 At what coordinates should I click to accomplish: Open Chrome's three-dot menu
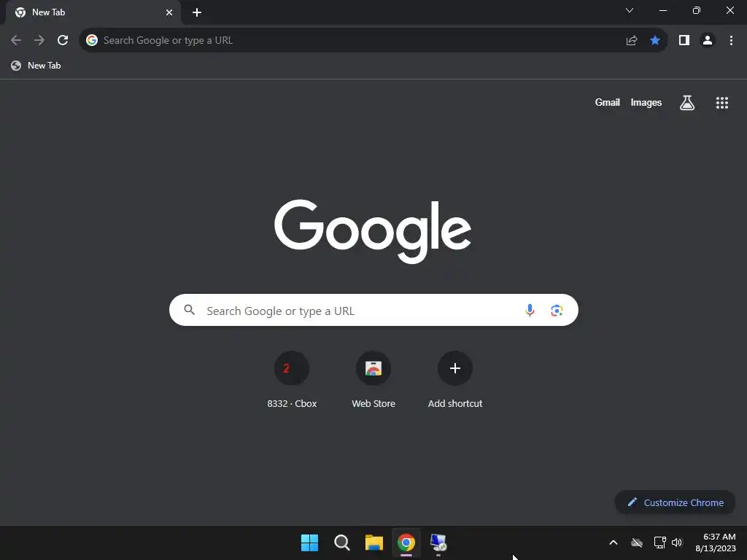(731, 41)
